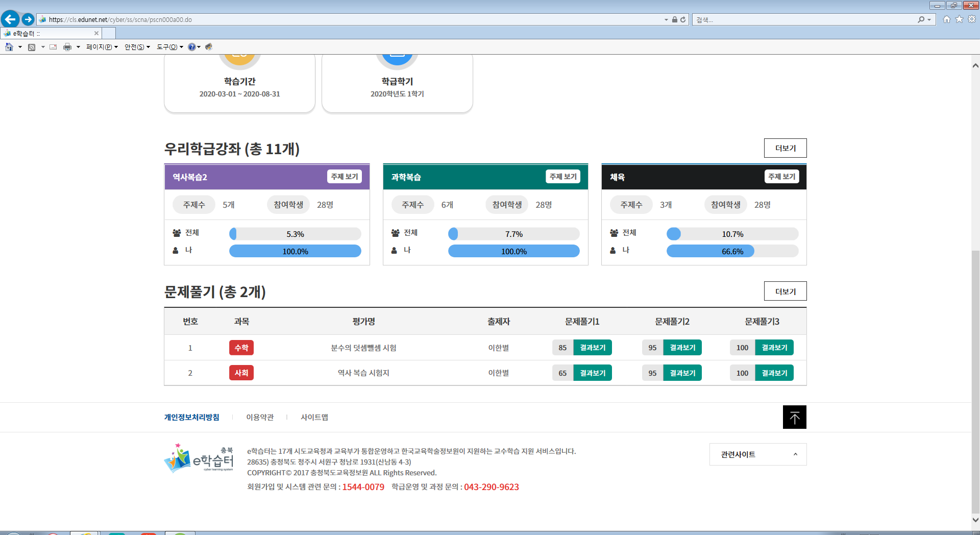
Task: Click the 수학 subject badge
Action: click(241, 348)
